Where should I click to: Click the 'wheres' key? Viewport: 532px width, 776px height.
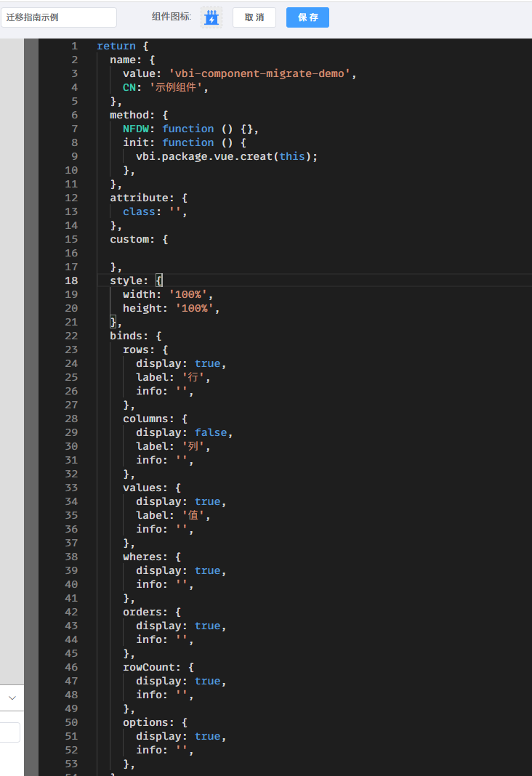coord(142,557)
